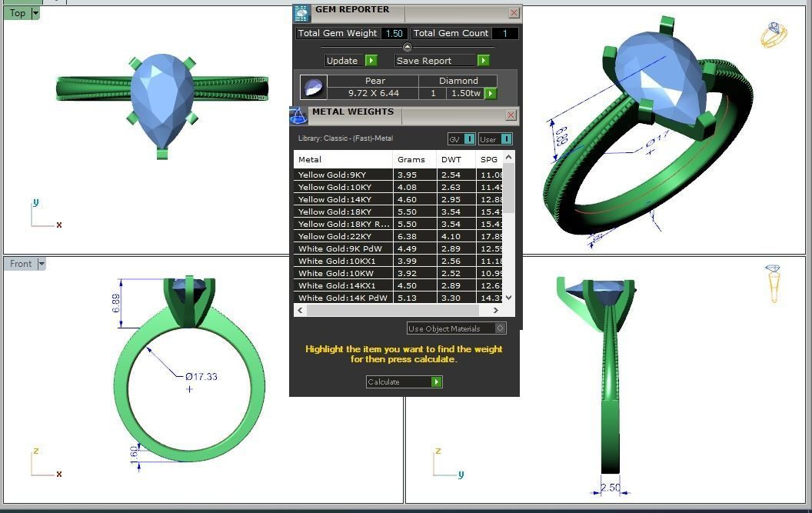This screenshot has width=812, height=513.
Task: Click the Metal column header
Action: coord(343,160)
